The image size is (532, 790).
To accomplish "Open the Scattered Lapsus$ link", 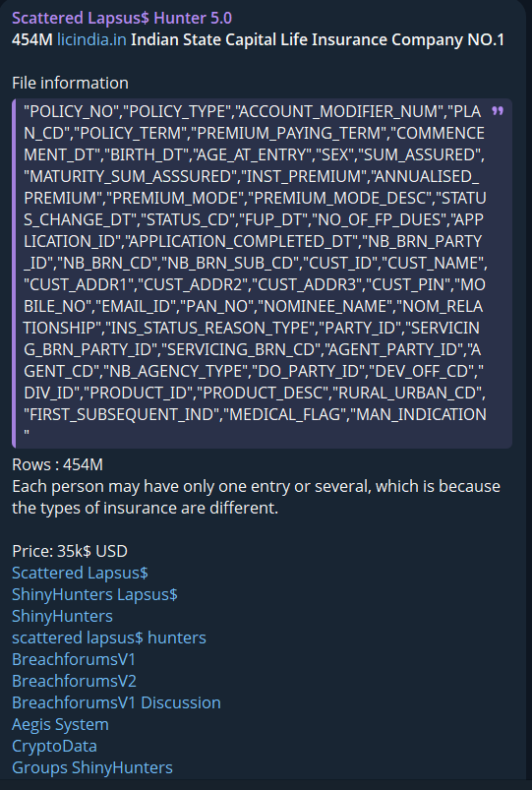I will point(80,573).
